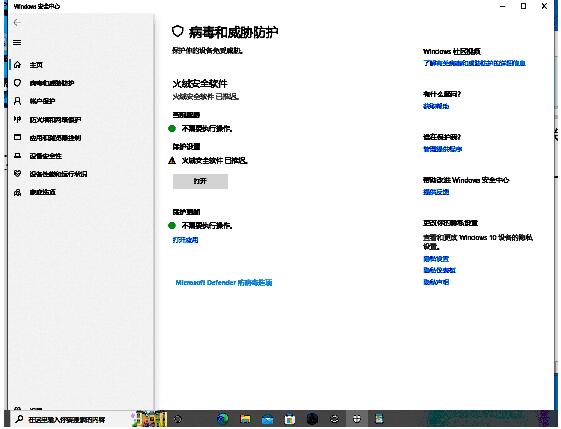The image size is (561, 429).
Task: Expand Microsoft Defender 防病毒选项
Action: [x=224, y=283]
